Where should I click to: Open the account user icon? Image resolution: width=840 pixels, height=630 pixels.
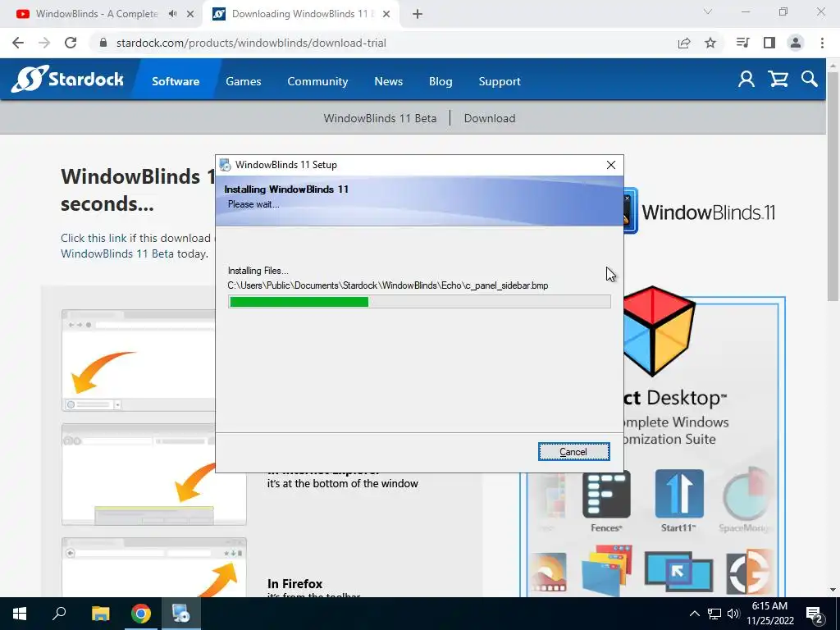746,80
